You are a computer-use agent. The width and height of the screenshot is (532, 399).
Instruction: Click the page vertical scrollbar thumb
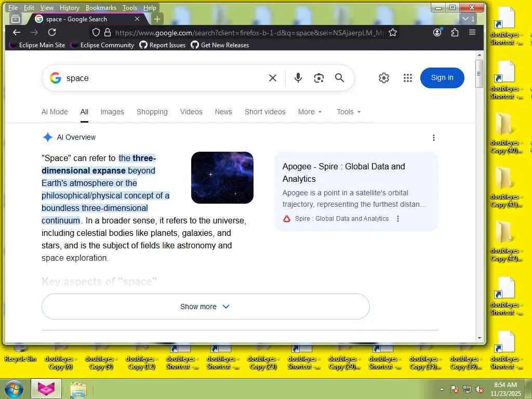pyautogui.click(x=479, y=74)
